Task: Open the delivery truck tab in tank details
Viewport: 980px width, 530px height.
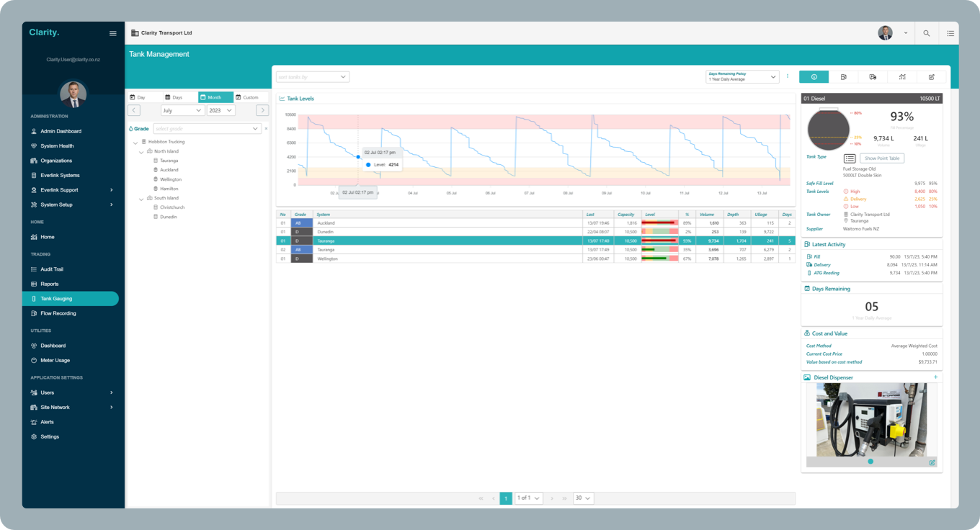Action: (873, 77)
